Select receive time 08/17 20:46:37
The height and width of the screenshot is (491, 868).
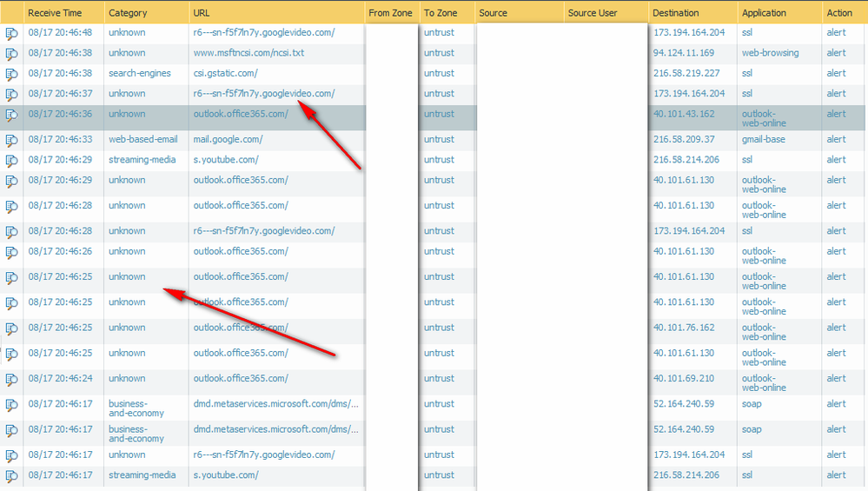pyautogui.click(x=60, y=93)
